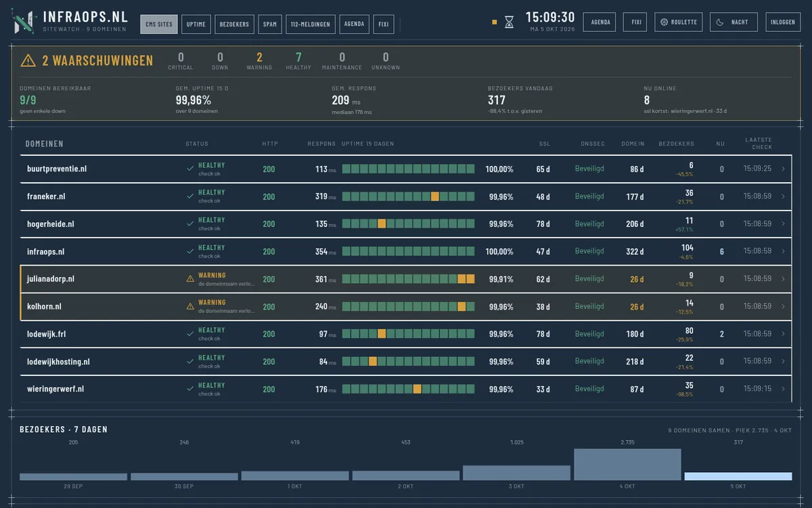Click the orange uptime block in franeker.nl row

coord(435,196)
